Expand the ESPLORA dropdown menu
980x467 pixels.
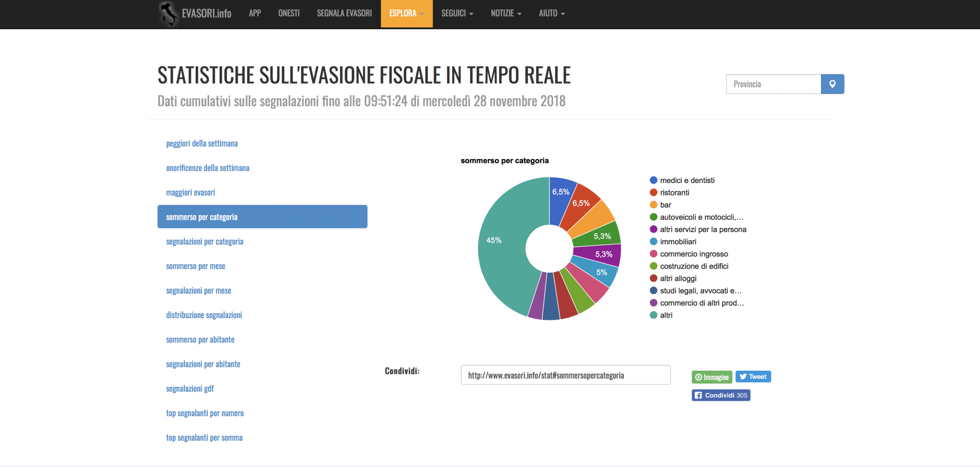pos(406,13)
